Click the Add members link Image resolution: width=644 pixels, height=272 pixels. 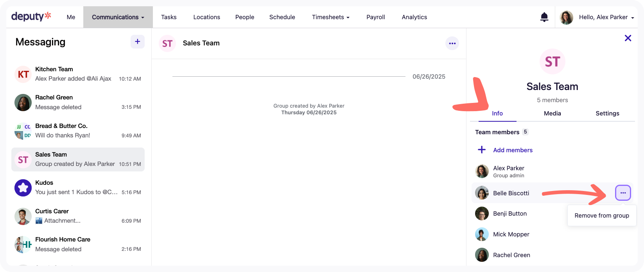tap(513, 150)
